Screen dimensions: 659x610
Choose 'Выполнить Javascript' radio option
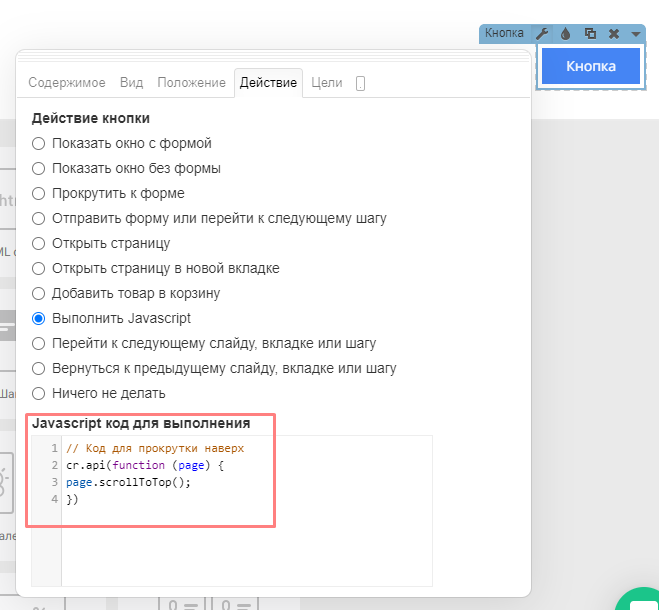click(x=39, y=318)
